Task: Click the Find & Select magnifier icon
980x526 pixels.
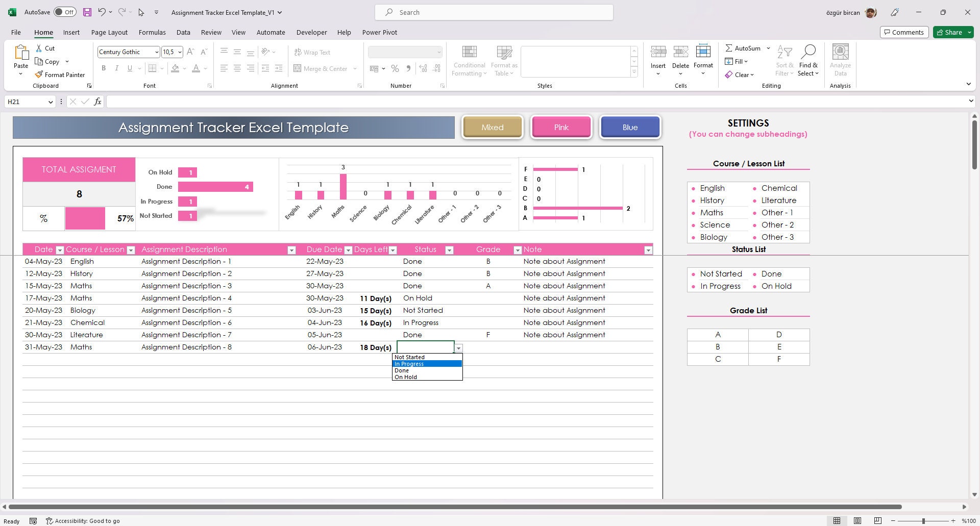Action: click(x=808, y=52)
